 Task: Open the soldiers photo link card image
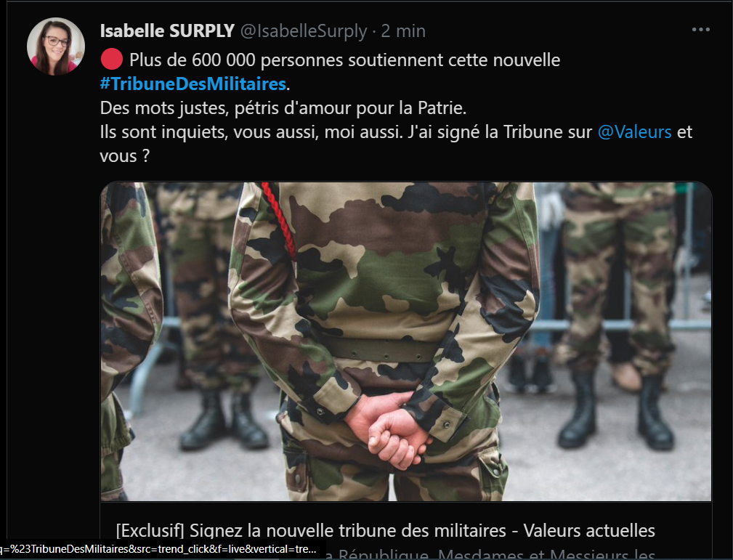[406, 341]
